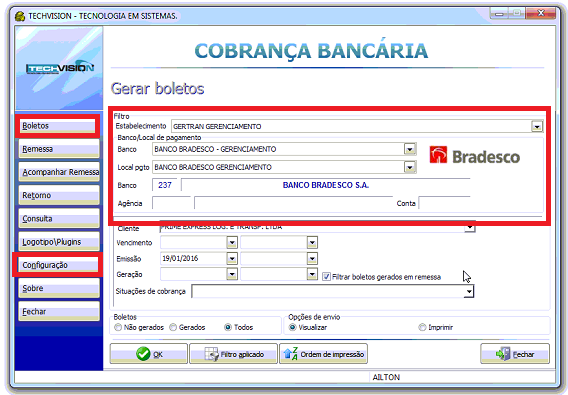Click the A-Z sort order icon
The width and height of the screenshot is (568, 395).
(x=291, y=354)
